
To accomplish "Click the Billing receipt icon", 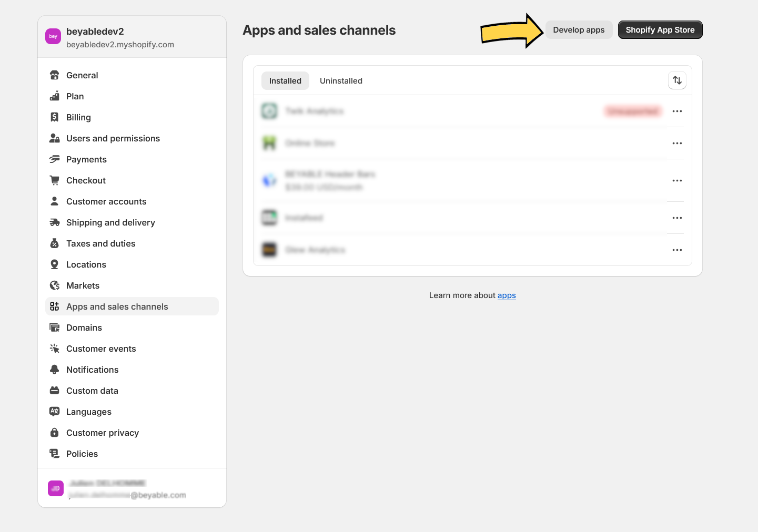I will click(x=54, y=117).
